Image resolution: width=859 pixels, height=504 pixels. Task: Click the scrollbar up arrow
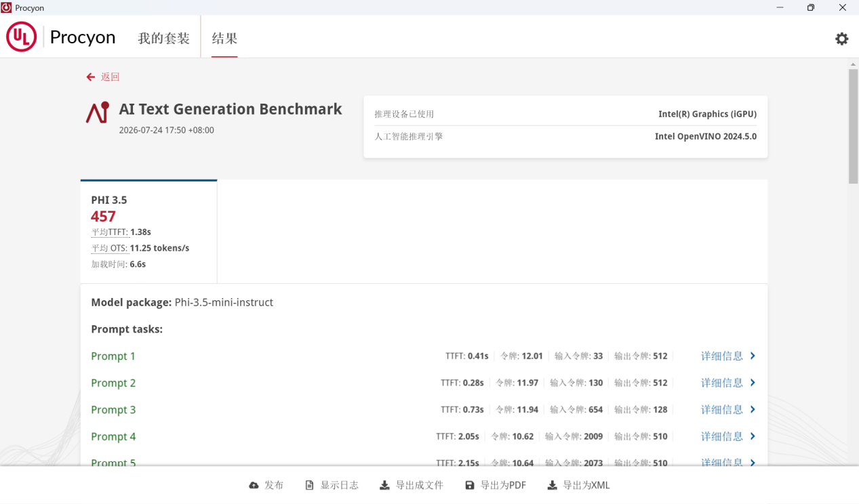pos(854,64)
